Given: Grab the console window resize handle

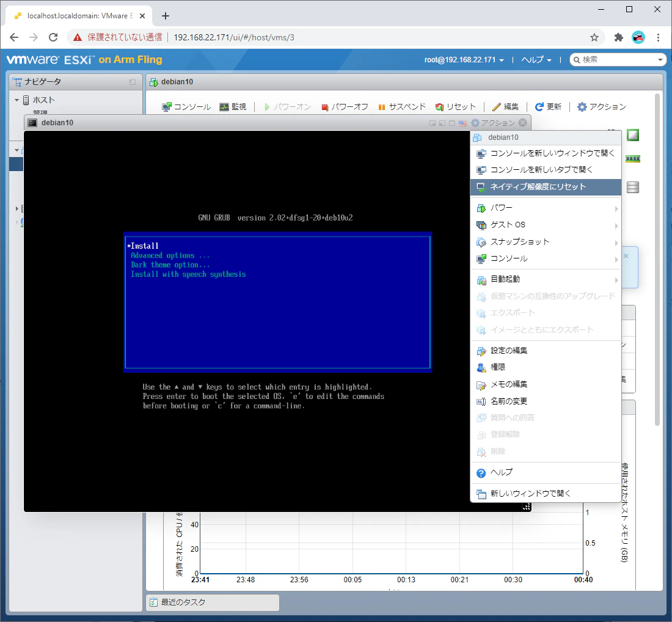Looking at the screenshot, I should coord(526,507).
